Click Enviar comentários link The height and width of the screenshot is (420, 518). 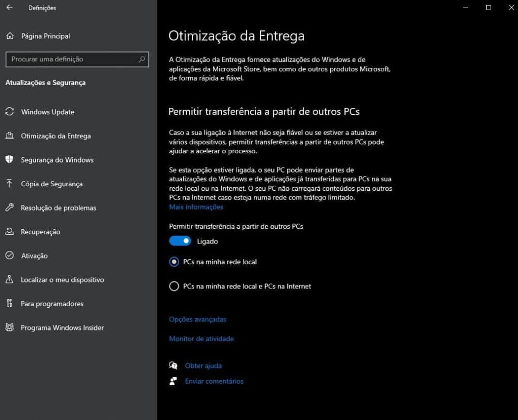pyautogui.click(x=214, y=381)
